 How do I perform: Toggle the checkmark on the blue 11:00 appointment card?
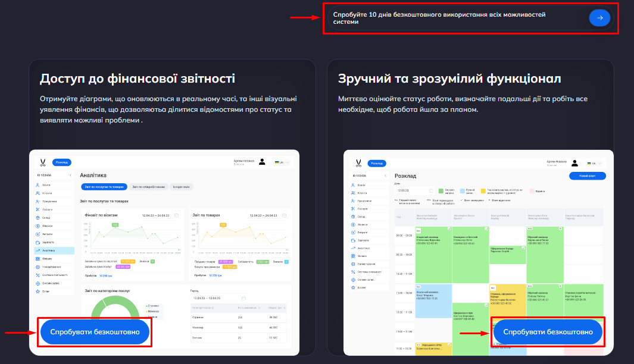449,287
